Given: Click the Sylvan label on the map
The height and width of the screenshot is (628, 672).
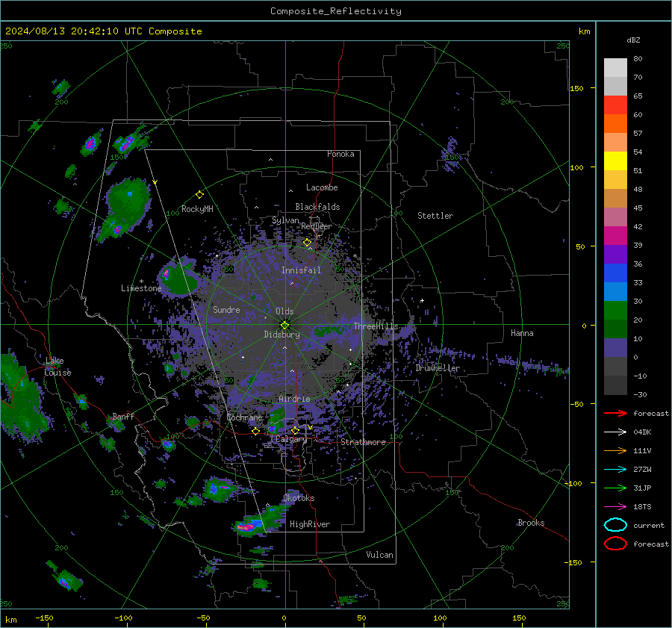Looking at the screenshot, I should click(285, 220).
